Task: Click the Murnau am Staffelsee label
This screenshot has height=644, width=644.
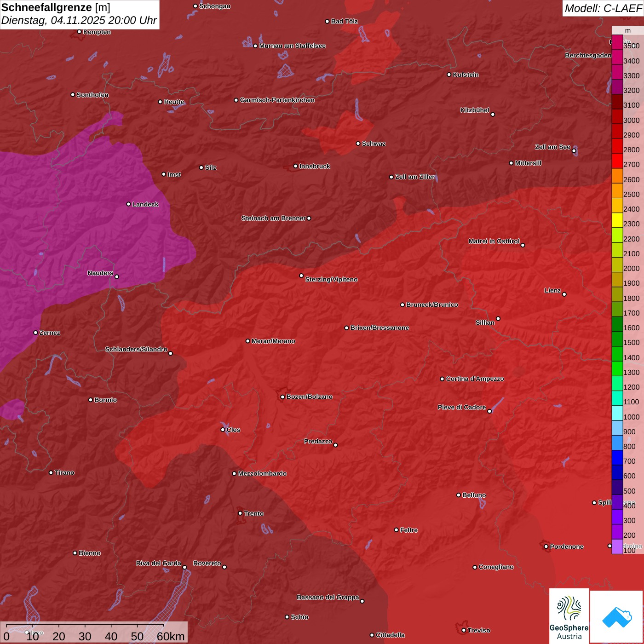Action: 293,46
